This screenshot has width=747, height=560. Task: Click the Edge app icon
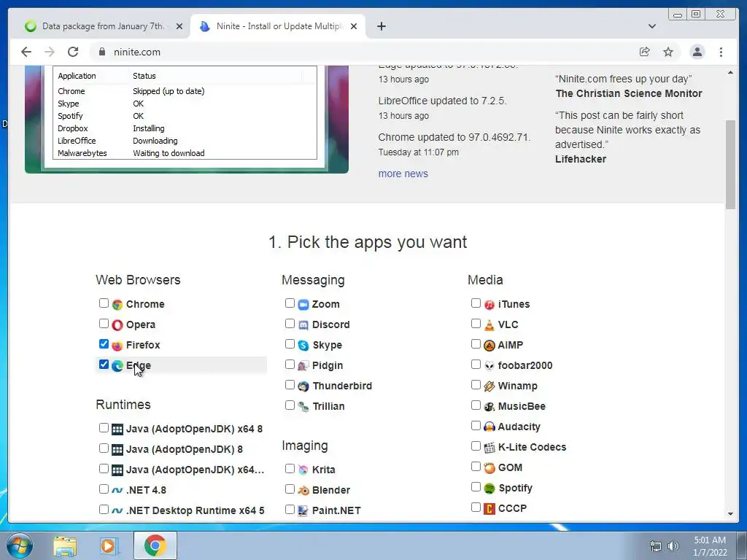tap(117, 366)
